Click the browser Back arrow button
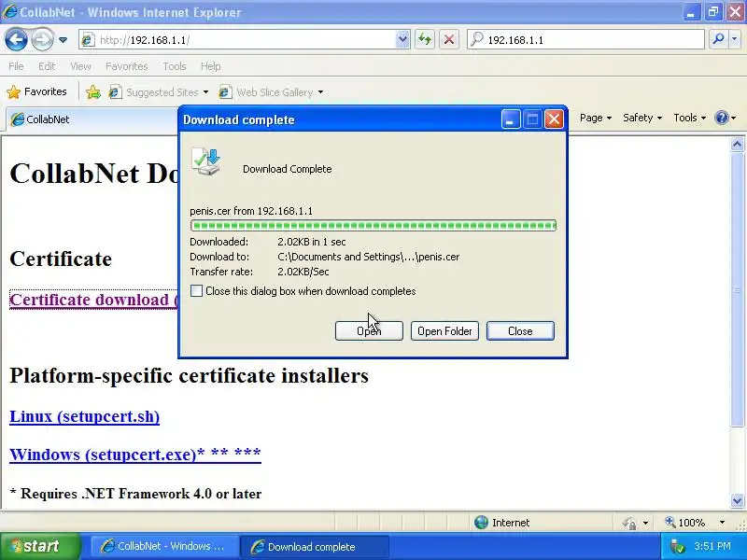The height and width of the screenshot is (560, 747). tap(16, 40)
